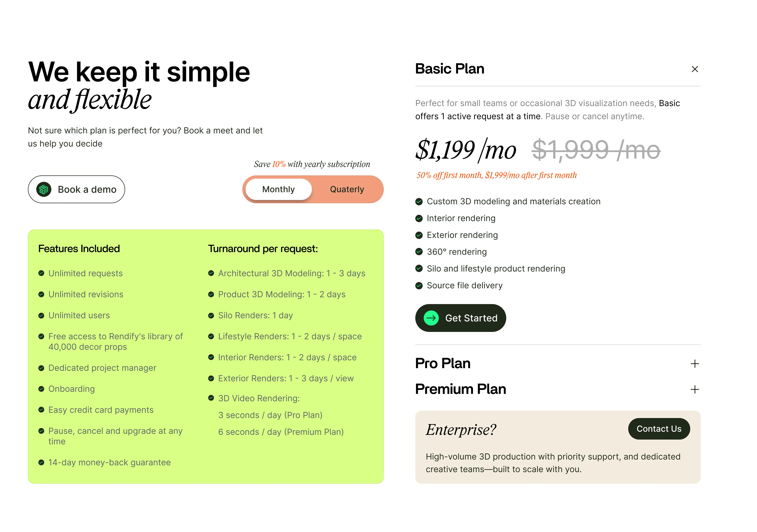This screenshot has width=757, height=532.
Task: Click the check icon next to Silo Renders
Action: [x=211, y=315]
